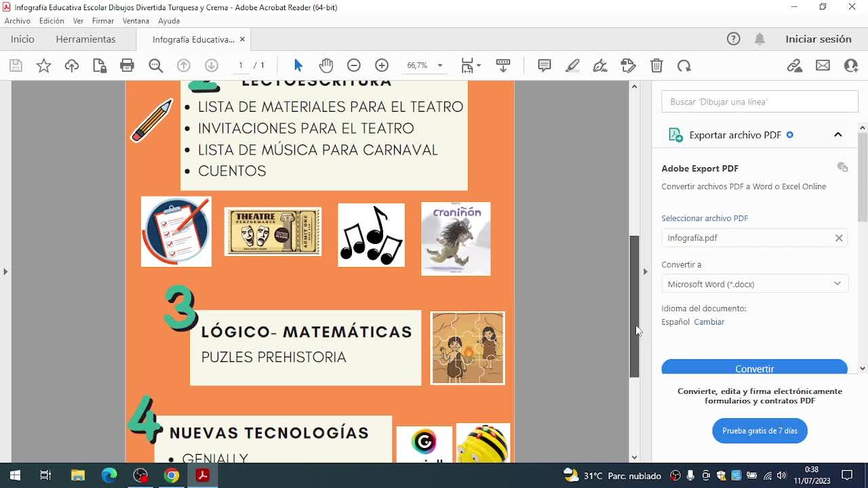The image size is (868, 488).
Task: Select the hand pan tool
Action: point(326,66)
